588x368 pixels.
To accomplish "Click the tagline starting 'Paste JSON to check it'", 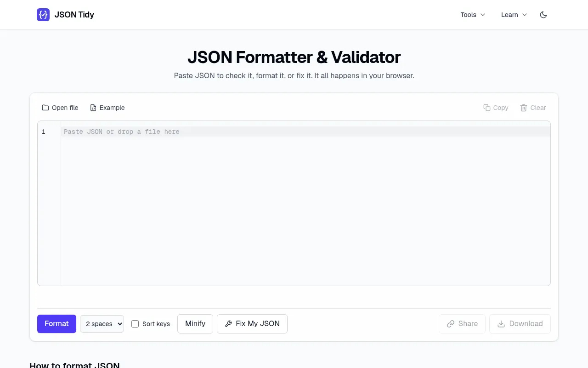I will 294,75.
